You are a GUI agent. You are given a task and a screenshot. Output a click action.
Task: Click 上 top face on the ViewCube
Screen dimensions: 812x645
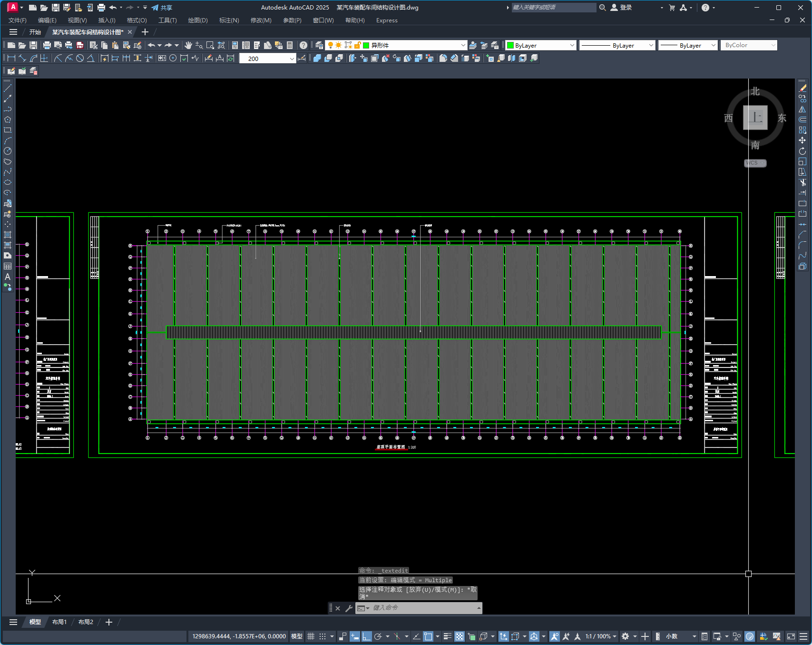tap(755, 118)
